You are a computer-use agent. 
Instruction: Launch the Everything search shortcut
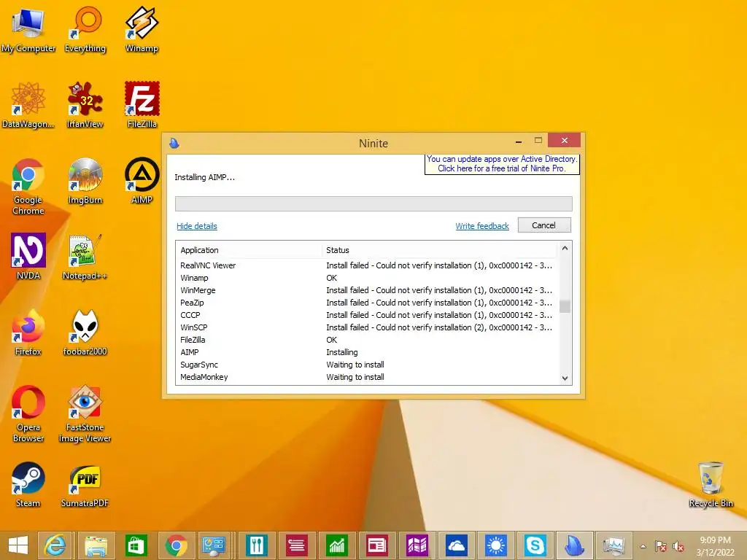(x=85, y=29)
